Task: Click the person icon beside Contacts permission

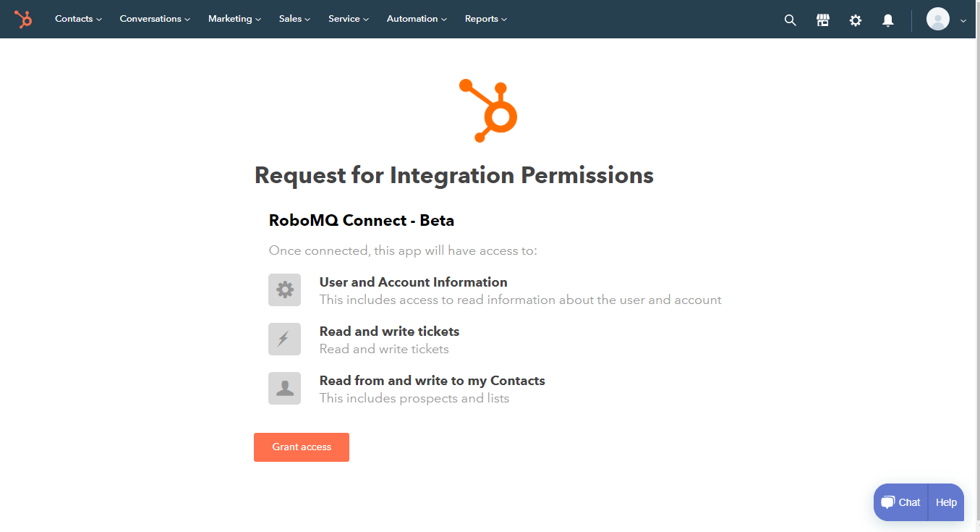Action: [284, 388]
